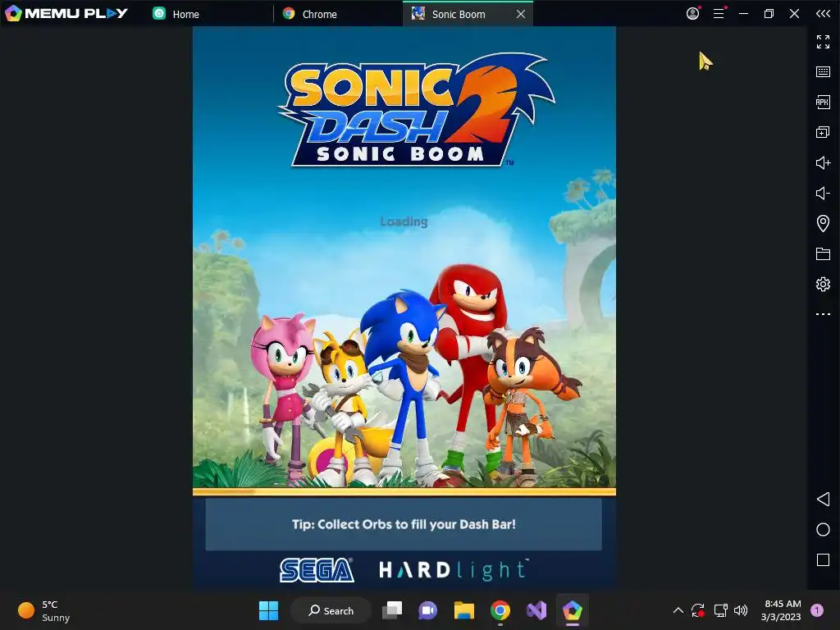Increase emulator volume
Screen dimensions: 840x630
pyautogui.click(x=823, y=163)
